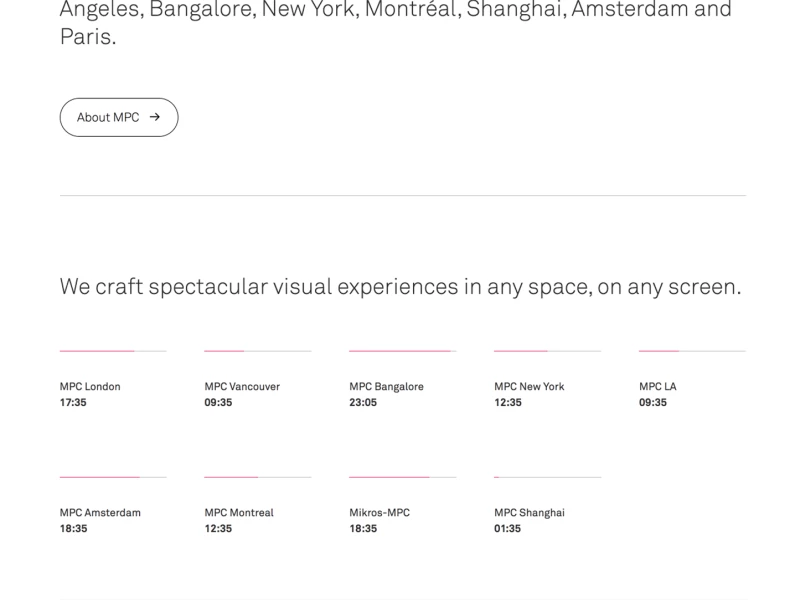Click the Vancouver time 09:35
Screen dimensions: 800x600
pos(218,403)
